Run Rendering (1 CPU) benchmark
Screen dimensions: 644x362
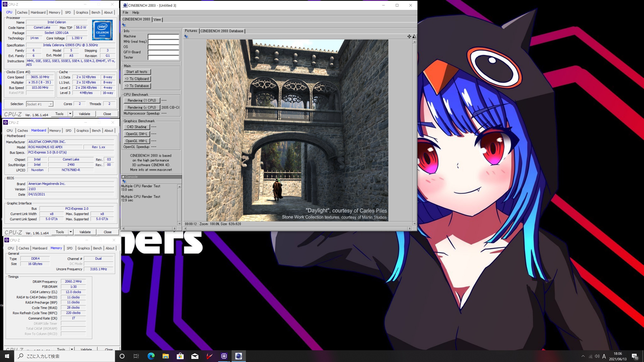click(142, 100)
